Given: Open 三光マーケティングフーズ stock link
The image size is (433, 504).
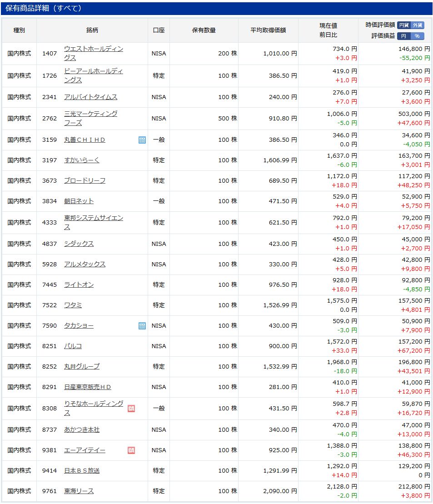Looking at the screenshot, I should click(x=91, y=118).
